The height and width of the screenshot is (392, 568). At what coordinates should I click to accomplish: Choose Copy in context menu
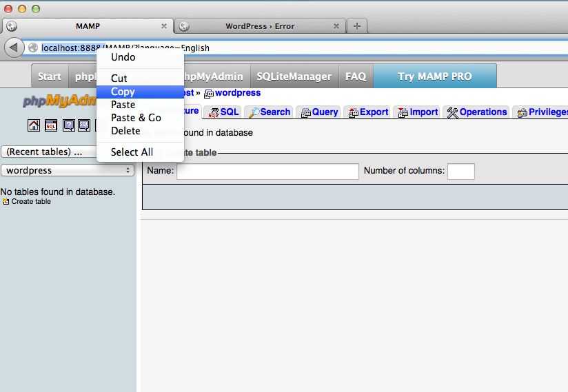point(140,92)
